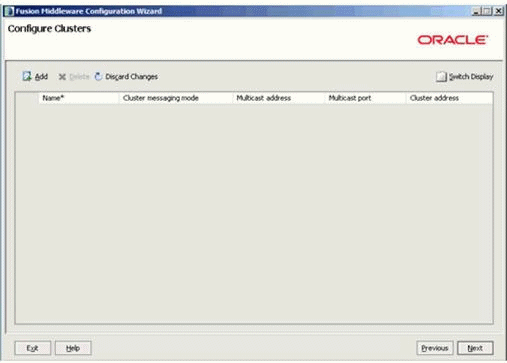This screenshot has height=363, width=507.
Task: Proceed with the Next button
Action: point(475,348)
